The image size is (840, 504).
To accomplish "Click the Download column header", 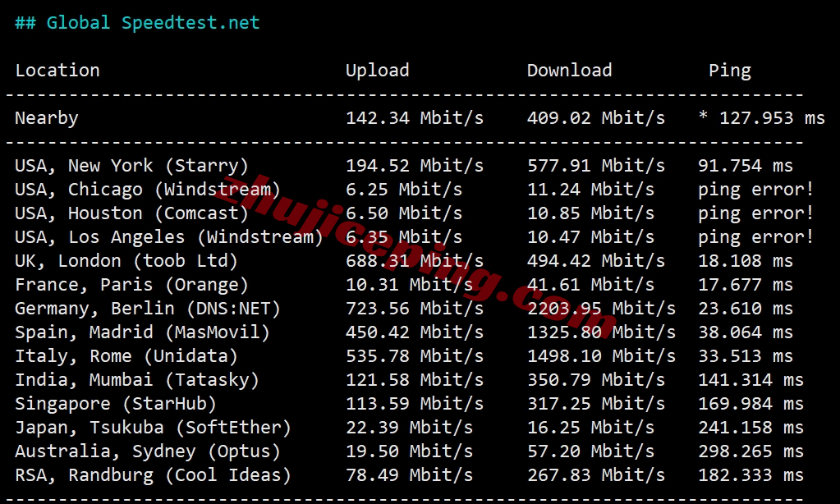I will 569,71.
